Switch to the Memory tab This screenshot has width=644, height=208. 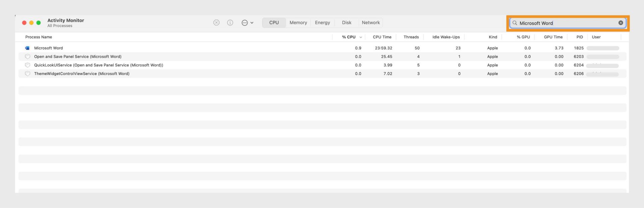298,22
